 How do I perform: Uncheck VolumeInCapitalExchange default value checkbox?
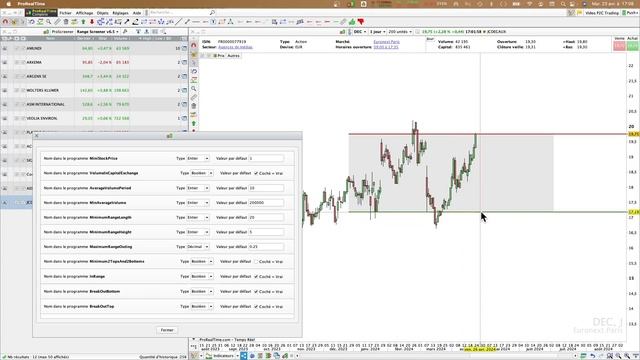(x=256, y=173)
